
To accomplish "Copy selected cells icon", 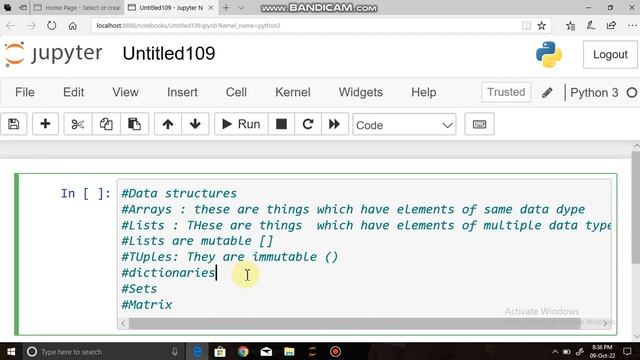I will [106, 124].
